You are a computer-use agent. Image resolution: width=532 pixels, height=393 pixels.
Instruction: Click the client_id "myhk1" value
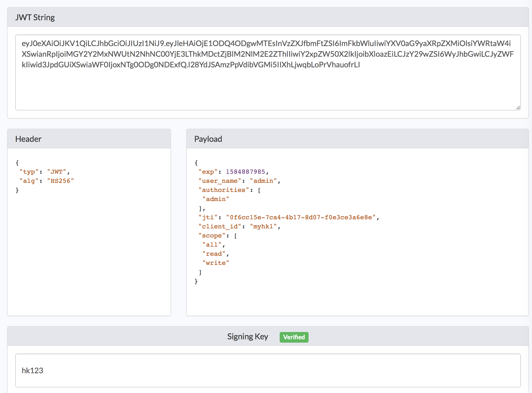(263, 226)
